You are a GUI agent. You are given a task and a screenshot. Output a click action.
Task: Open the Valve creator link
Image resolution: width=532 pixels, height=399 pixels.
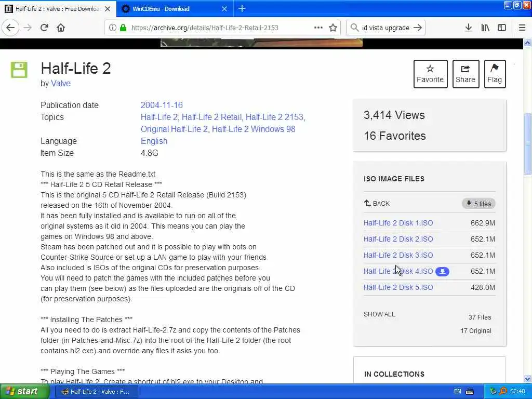tap(61, 84)
